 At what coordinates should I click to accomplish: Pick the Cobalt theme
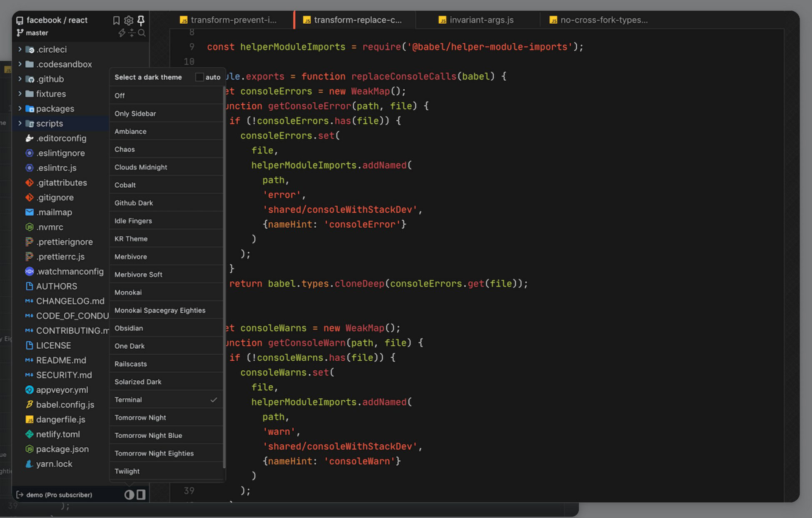(166, 185)
